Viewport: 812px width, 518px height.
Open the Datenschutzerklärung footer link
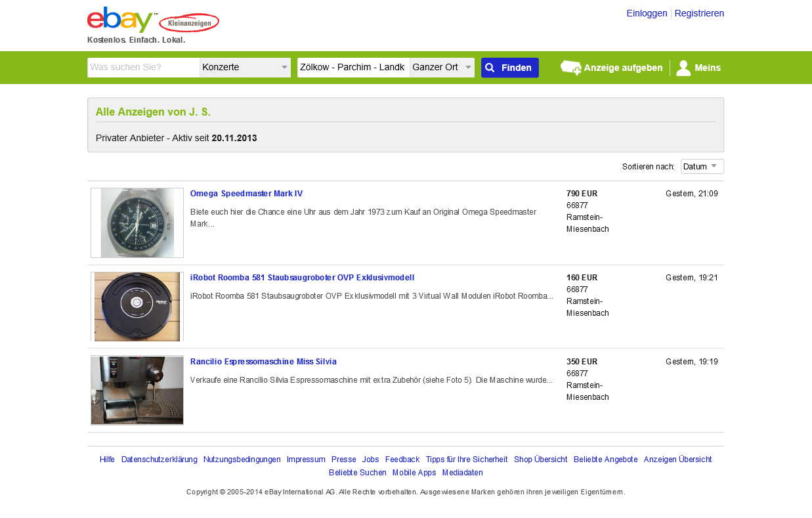[x=160, y=460]
